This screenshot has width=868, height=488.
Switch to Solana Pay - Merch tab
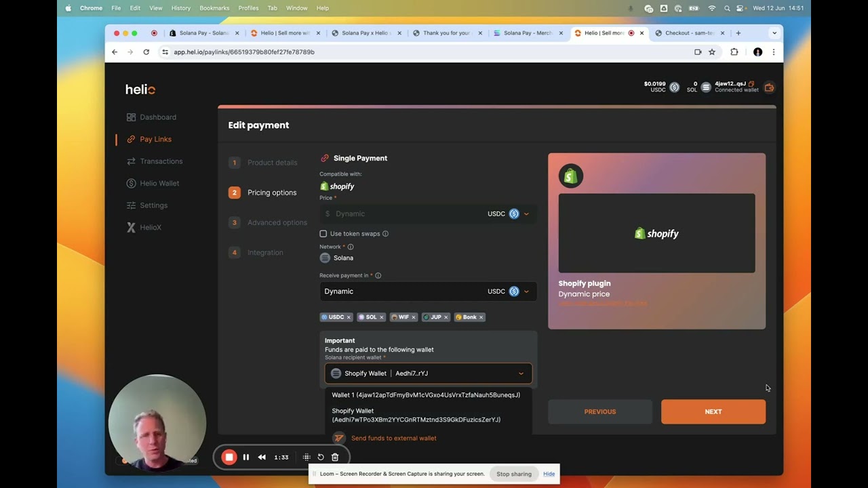click(529, 33)
